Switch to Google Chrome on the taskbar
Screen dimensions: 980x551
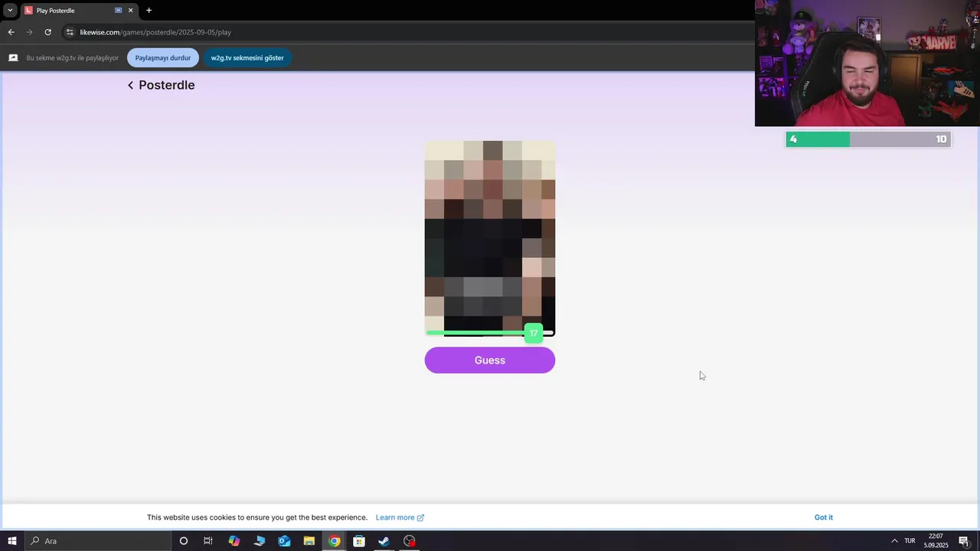pos(335,541)
